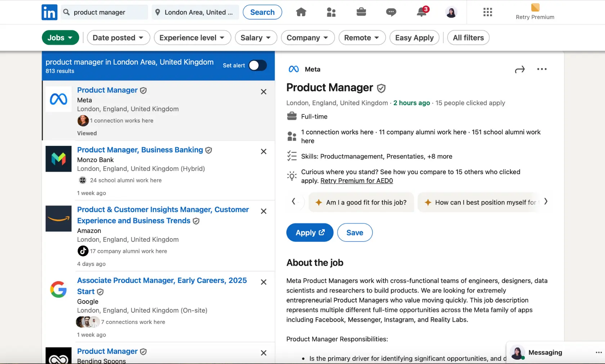Expand the Remote filter
Screen dimensions: 605x364
[x=362, y=38]
